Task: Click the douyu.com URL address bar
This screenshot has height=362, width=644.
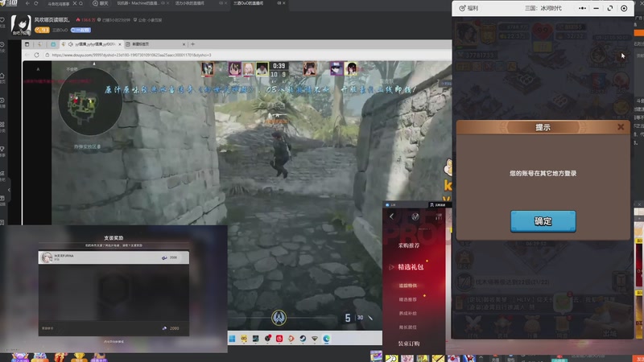Action: (x=131, y=55)
